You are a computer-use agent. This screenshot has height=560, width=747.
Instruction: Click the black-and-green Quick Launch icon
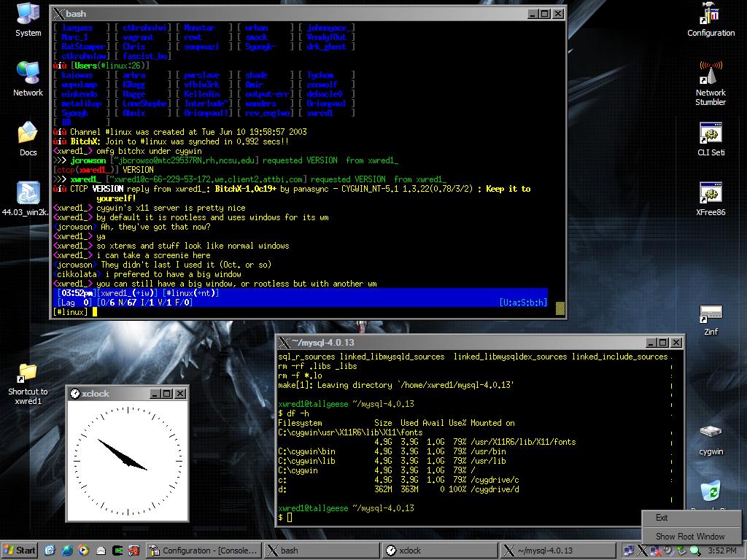[117, 551]
